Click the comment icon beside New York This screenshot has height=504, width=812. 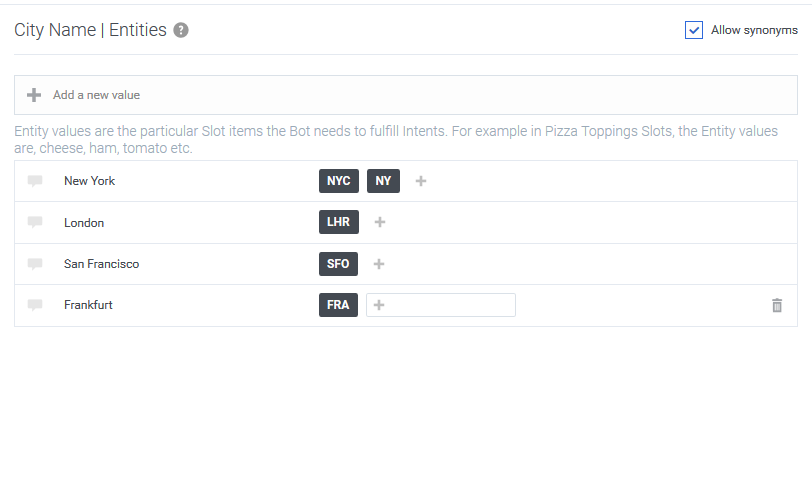tap(35, 181)
